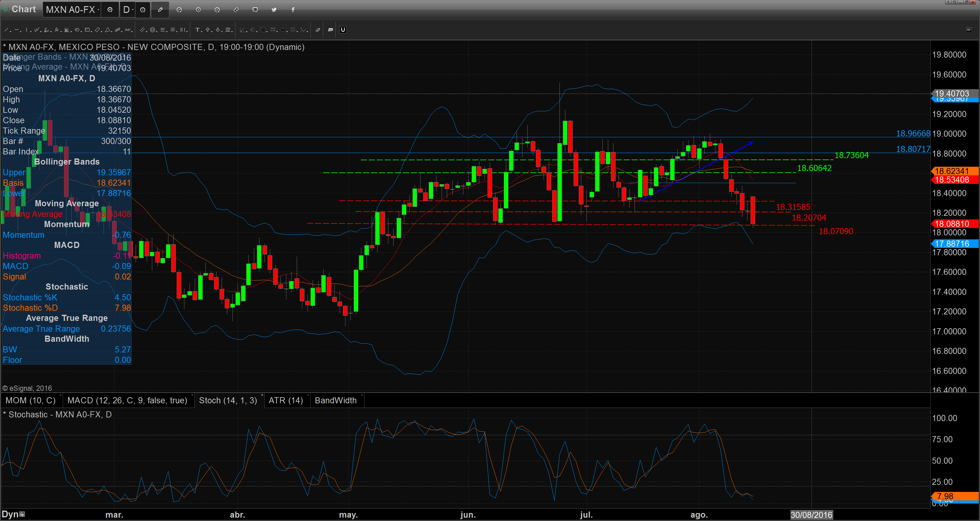Viewport: 980px width, 521px height.
Task: Expand the rectangle tool dropdown arrow
Action: pos(91,32)
